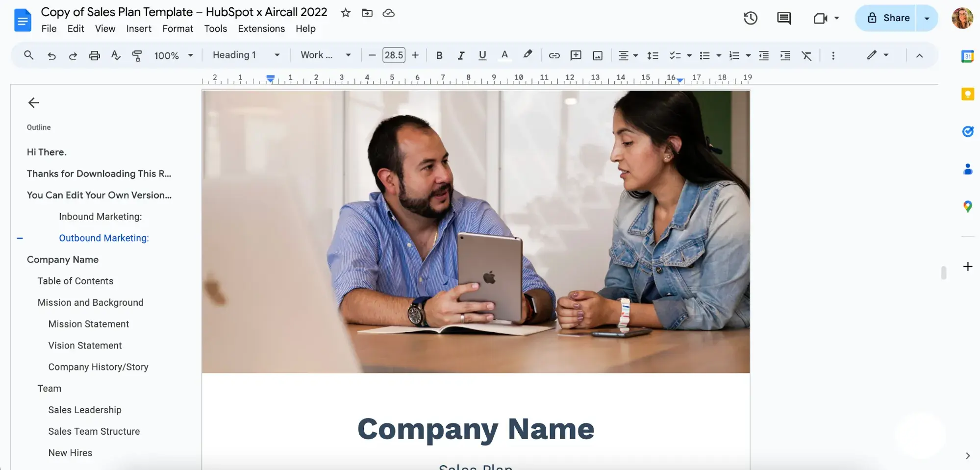Close the document outline with back arrow
Viewport: 980px width, 470px height.
(33, 102)
